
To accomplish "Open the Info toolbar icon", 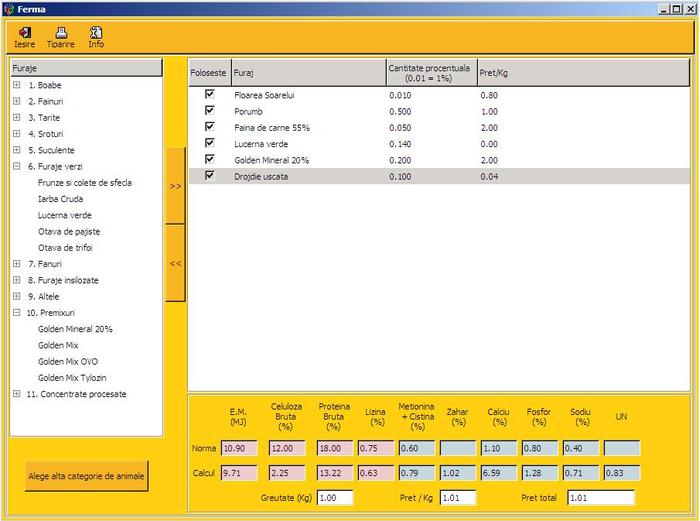I will coord(96,33).
